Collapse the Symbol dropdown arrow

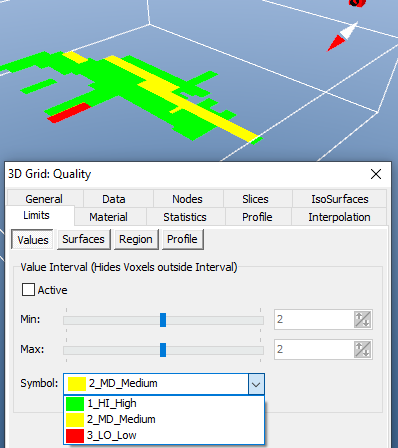(x=256, y=384)
